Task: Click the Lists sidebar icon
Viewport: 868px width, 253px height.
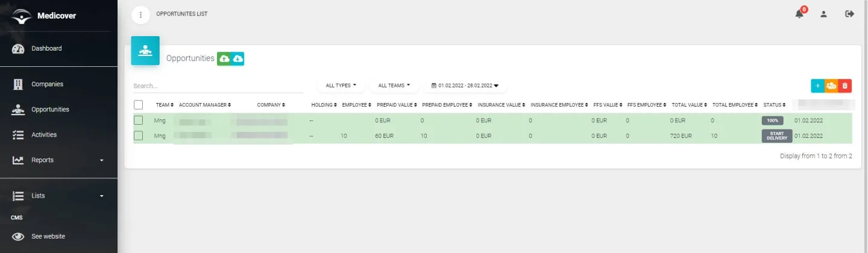Action: point(18,196)
